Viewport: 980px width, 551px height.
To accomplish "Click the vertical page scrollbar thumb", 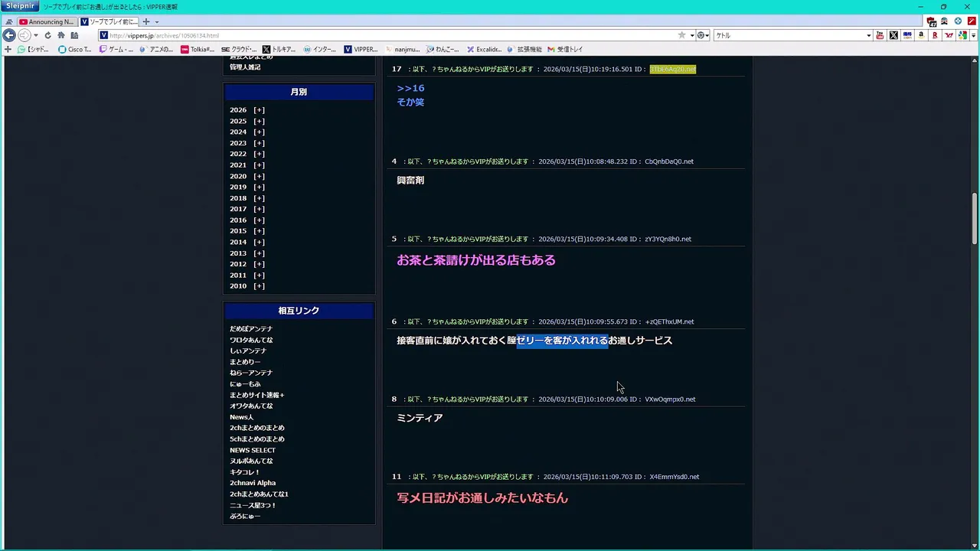I will pos(975,218).
